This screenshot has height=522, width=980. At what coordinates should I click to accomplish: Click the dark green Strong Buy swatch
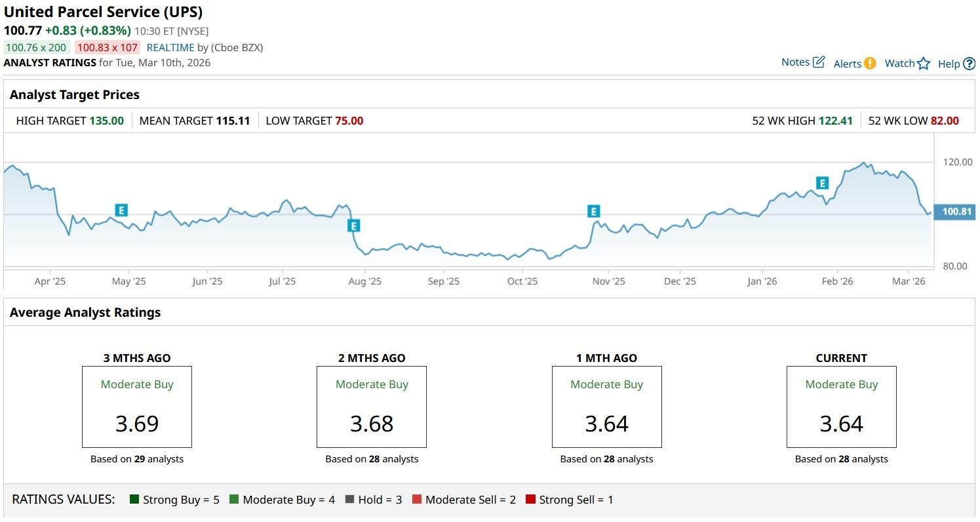pyautogui.click(x=134, y=500)
